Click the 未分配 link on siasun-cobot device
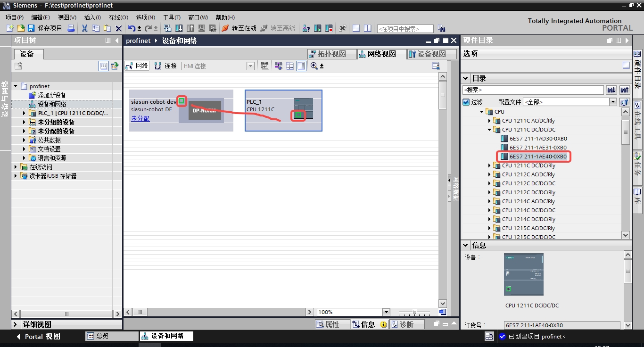Image resolution: width=644 pixels, height=347 pixels. tap(140, 118)
